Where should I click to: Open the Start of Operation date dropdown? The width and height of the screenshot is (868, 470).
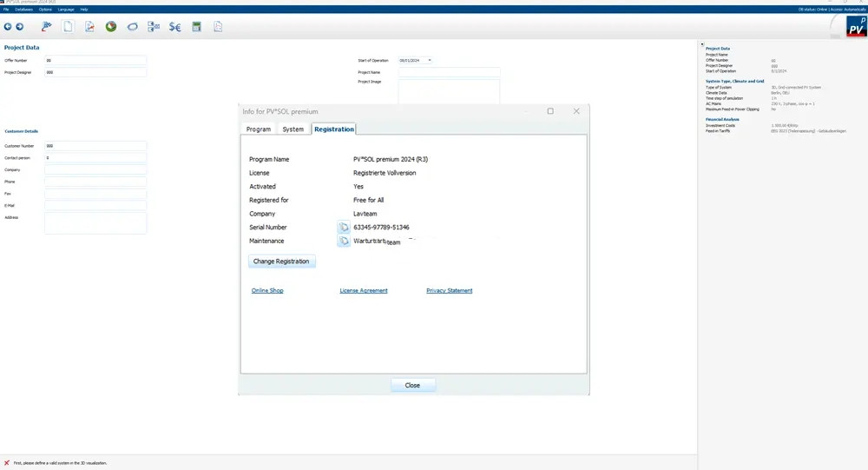tap(430, 61)
